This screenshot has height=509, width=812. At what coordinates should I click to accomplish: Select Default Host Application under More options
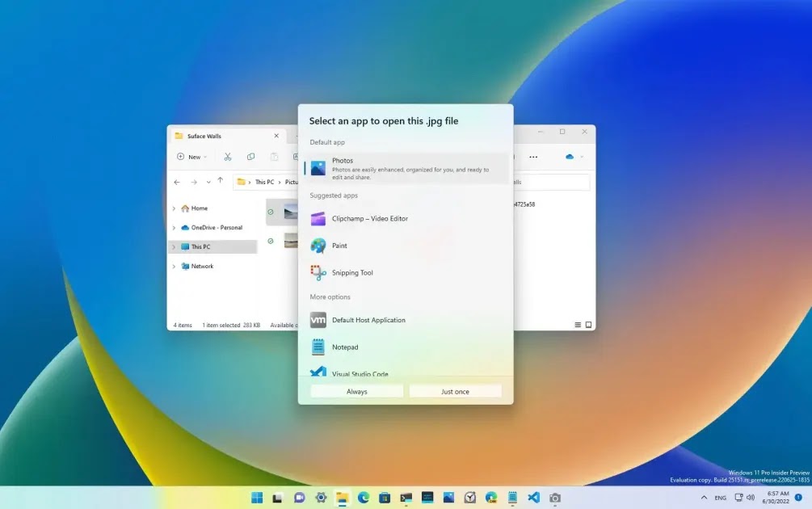point(406,320)
